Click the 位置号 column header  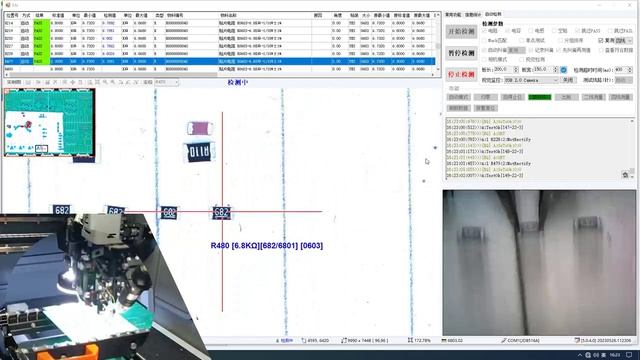pyautogui.click(x=12, y=15)
